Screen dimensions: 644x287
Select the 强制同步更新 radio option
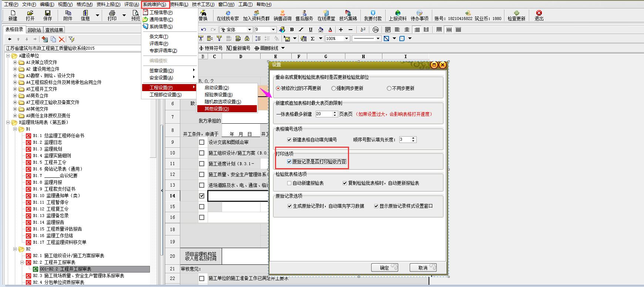[x=333, y=89]
